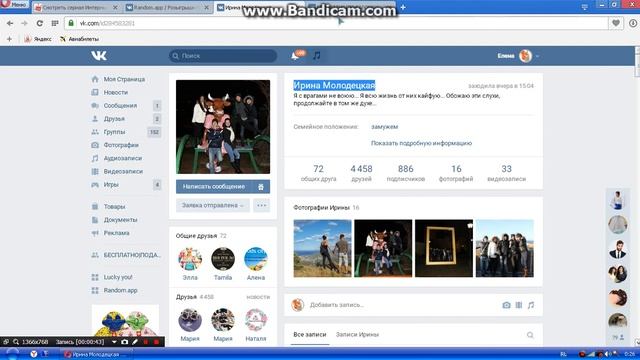Open the music note icon in header

pyautogui.click(x=317, y=56)
